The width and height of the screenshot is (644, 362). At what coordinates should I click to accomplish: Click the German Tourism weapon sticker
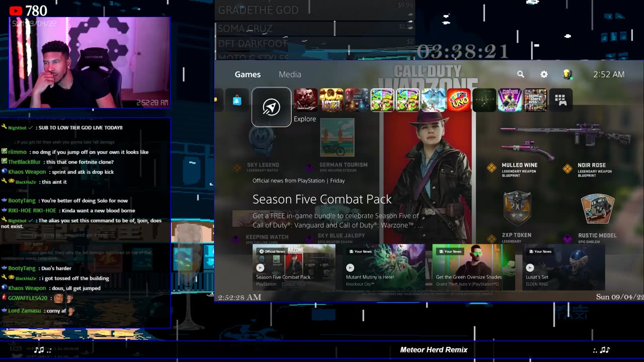(x=337, y=138)
